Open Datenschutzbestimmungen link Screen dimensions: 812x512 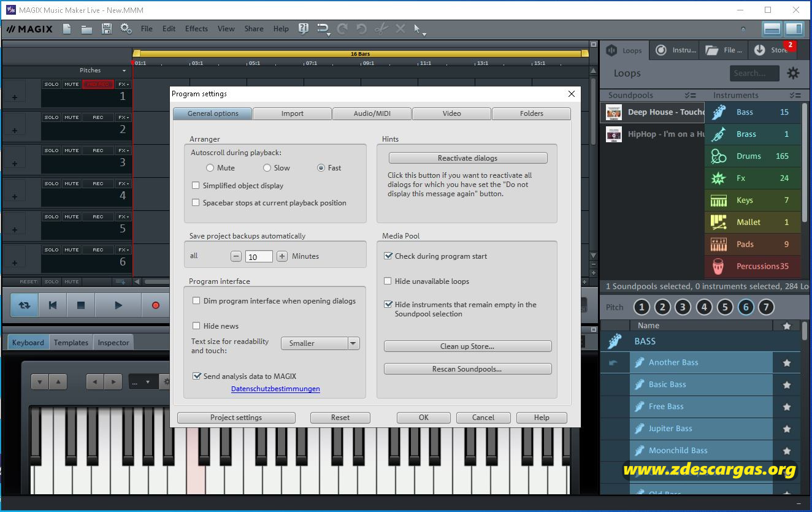[x=275, y=389]
